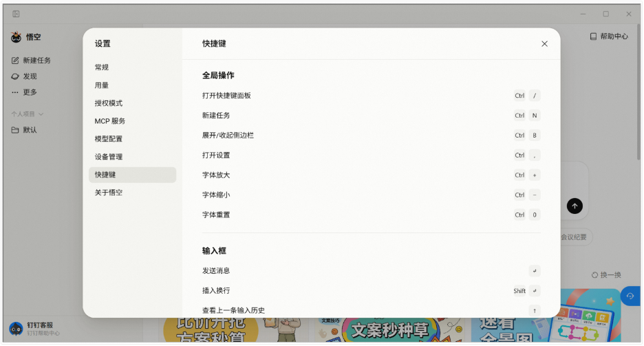The height and width of the screenshot is (346, 644).
Task: Click the 打开快捷键面板 row label
Action: [226, 96]
